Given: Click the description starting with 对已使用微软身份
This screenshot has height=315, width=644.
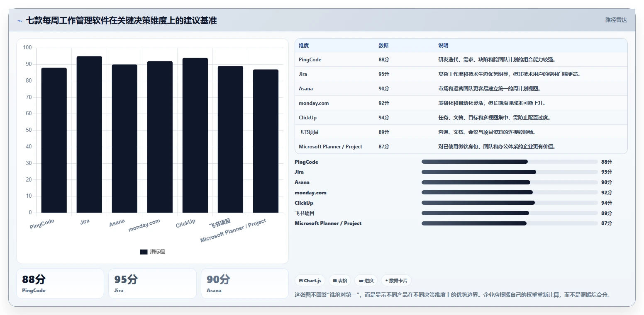Looking at the screenshot, I should tap(497, 147).
